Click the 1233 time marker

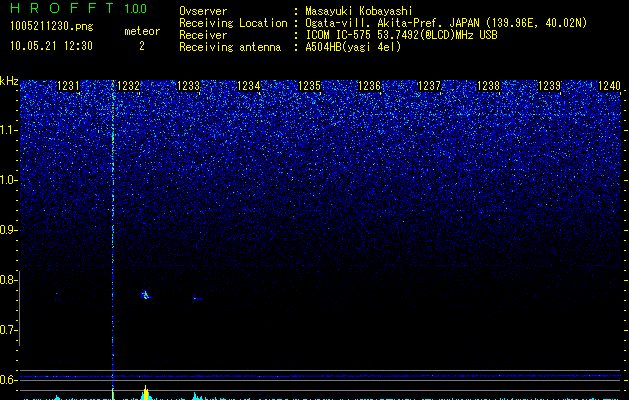(x=188, y=86)
